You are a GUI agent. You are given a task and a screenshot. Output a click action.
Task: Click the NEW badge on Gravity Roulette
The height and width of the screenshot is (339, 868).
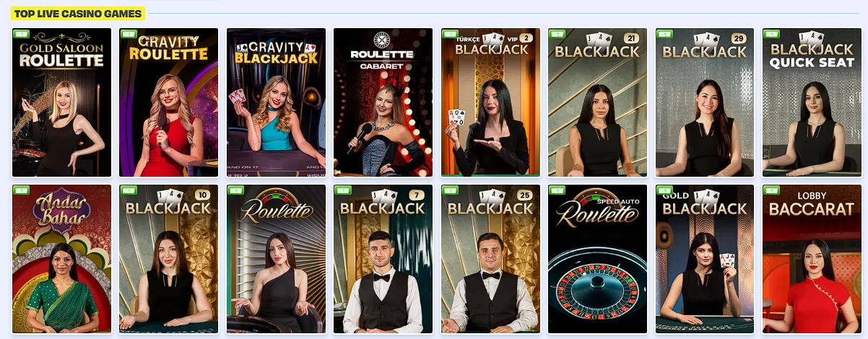point(129,33)
